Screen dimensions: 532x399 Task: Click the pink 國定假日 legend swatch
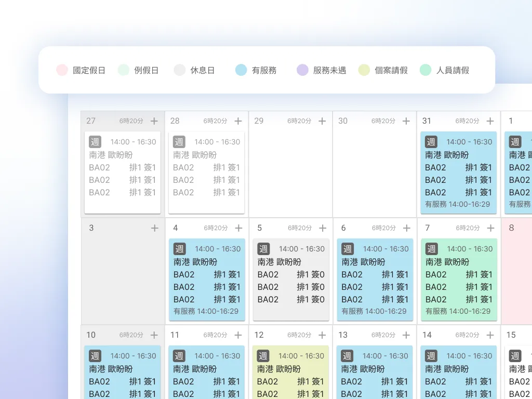(62, 70)
